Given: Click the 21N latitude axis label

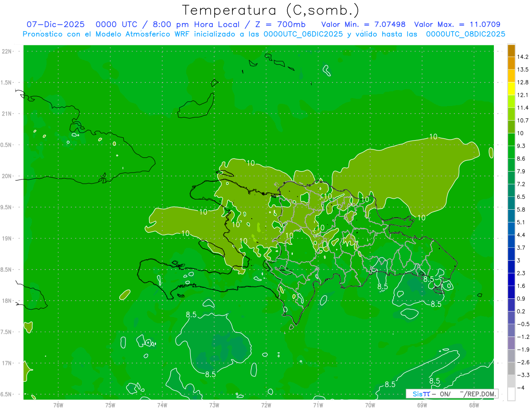Looking at the screenshot, I should [x=7, y=114].
